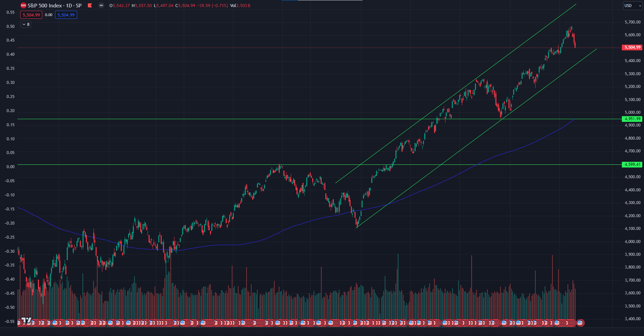
Task: Click the 0.25 label on the left scale
Action: coord(11,97)
